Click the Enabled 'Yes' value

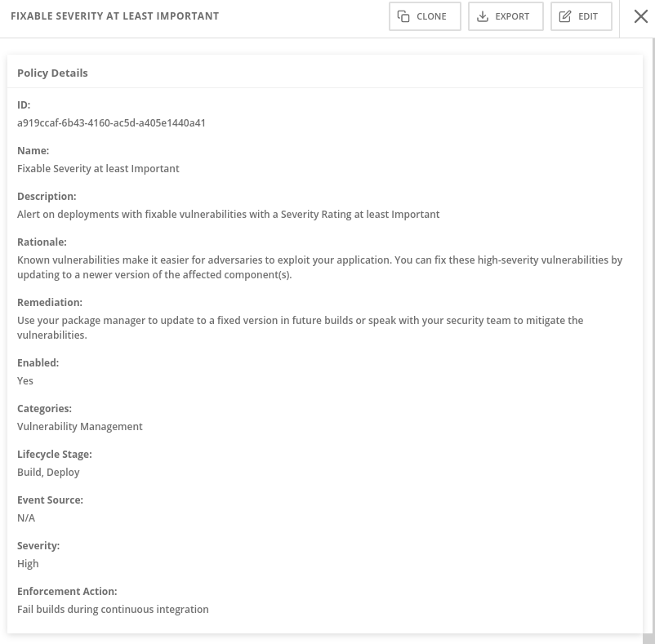[25, 380]
